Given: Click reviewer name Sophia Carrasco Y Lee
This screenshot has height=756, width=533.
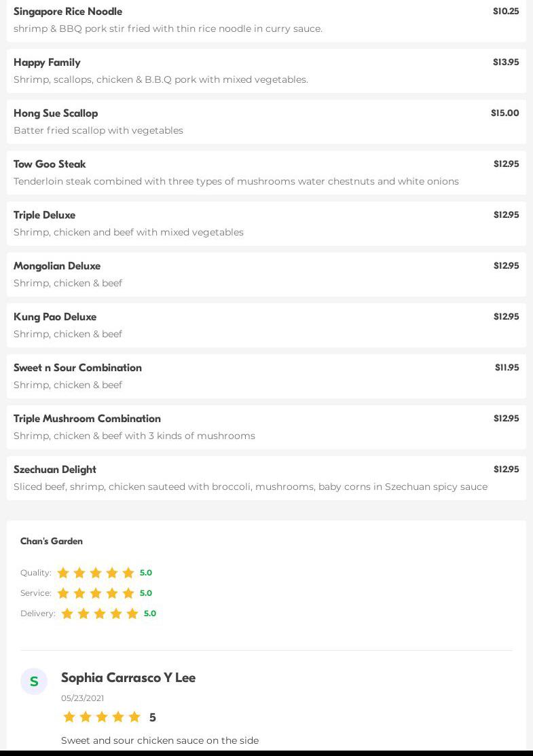Looking at the screenshot, I should 128,677.
